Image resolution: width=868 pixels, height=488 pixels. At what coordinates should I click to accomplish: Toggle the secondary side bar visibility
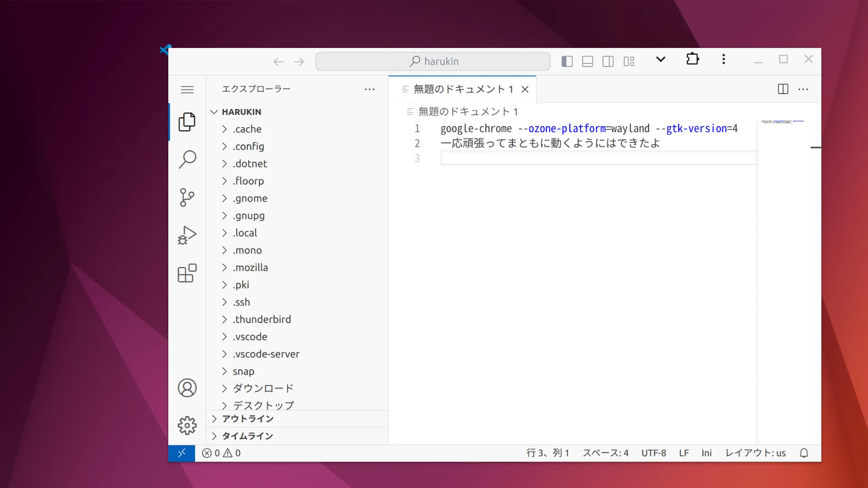tap(608, 62)
